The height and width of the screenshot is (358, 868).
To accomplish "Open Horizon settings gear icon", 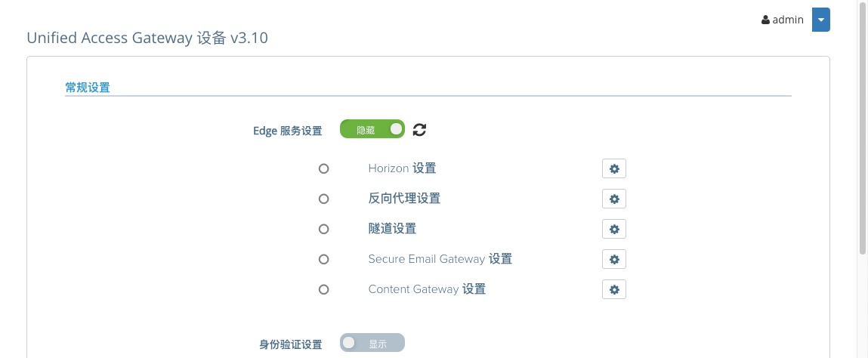I will pyautogui.click(x=614, y=168).
